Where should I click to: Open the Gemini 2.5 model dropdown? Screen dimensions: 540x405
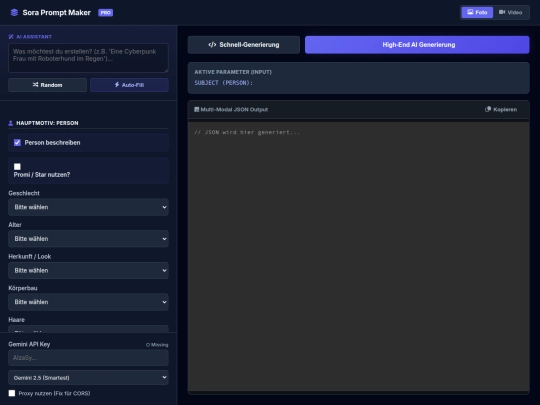(88, 377)
